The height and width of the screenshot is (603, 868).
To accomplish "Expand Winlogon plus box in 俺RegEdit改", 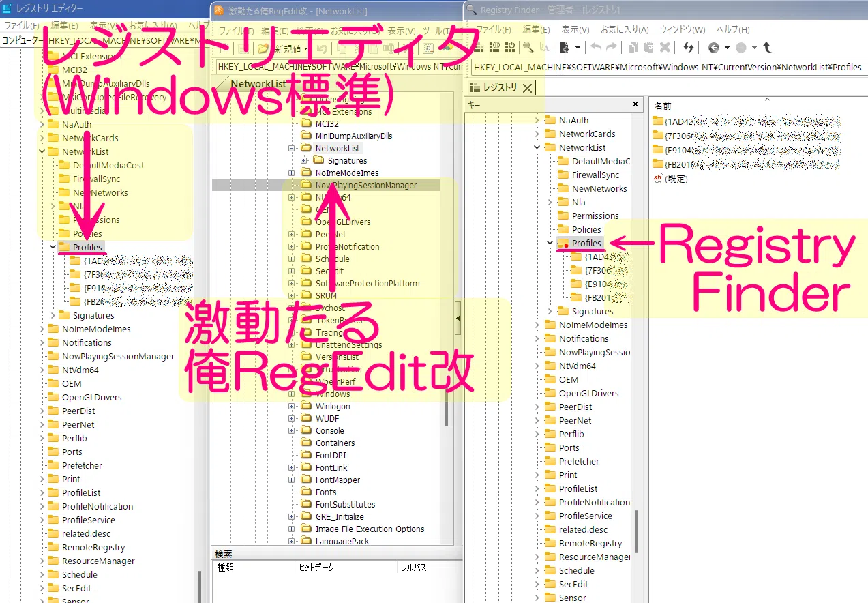I will (x=292, y=406).
